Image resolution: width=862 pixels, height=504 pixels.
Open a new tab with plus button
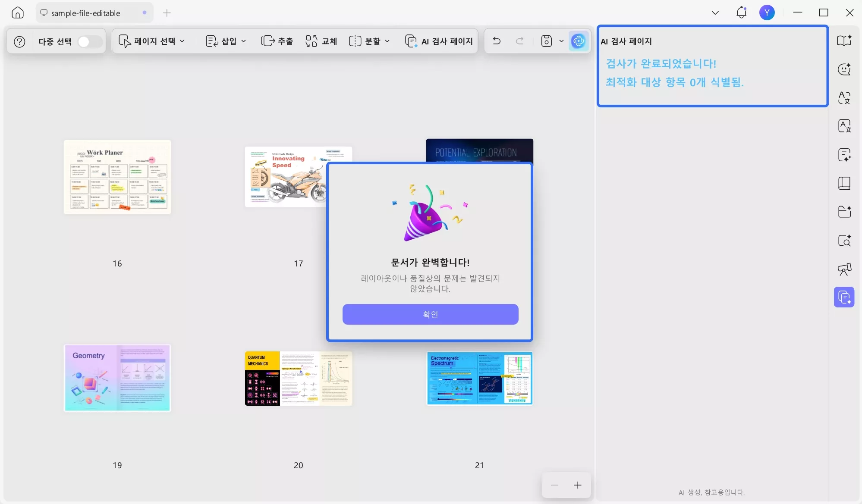pyautogui.click(x=167, y=13)
